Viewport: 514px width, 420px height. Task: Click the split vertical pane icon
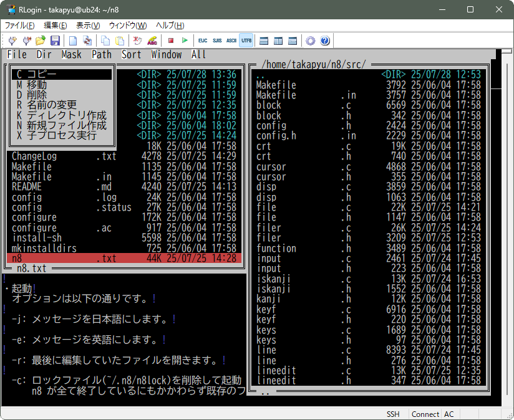click(278, 41)
